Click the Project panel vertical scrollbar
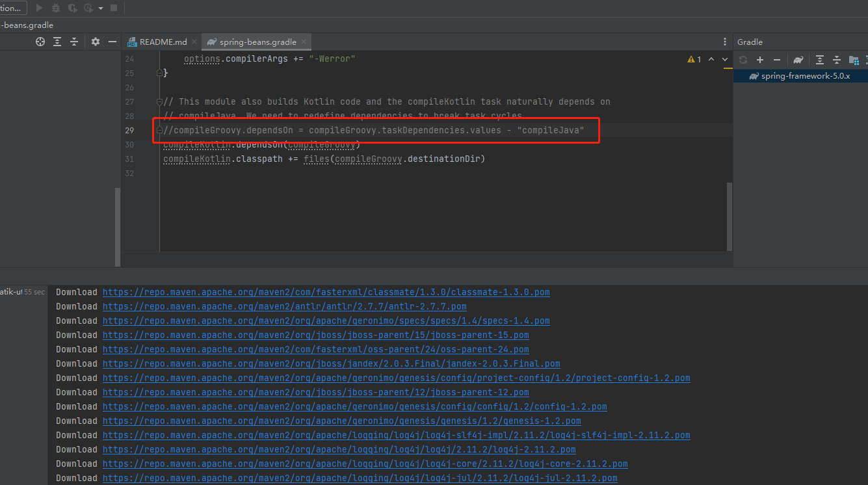This screenshot has height=485, width=868. point(118,226)
